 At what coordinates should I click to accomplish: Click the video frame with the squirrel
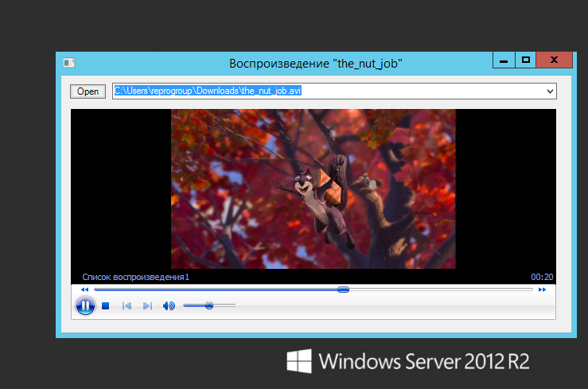click(x=313, y=189)
